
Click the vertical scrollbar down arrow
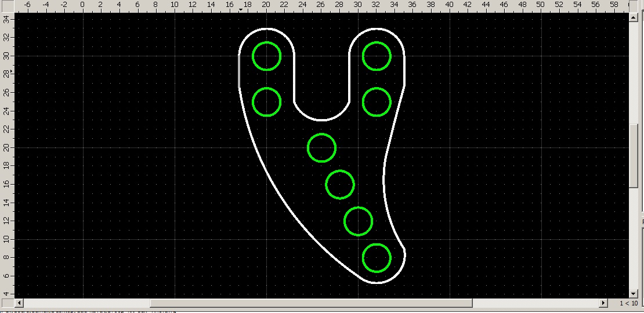633,293
